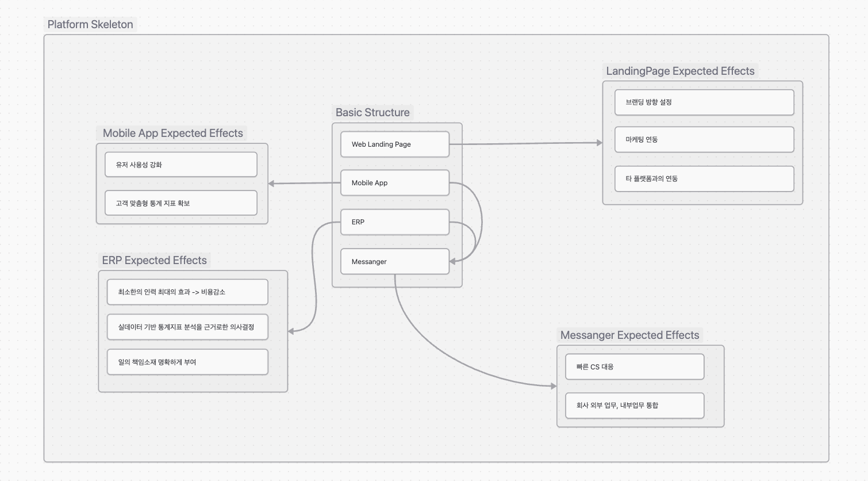Select the 실데이터 기반 통계지표 분석 card

(x=187, y=327)
